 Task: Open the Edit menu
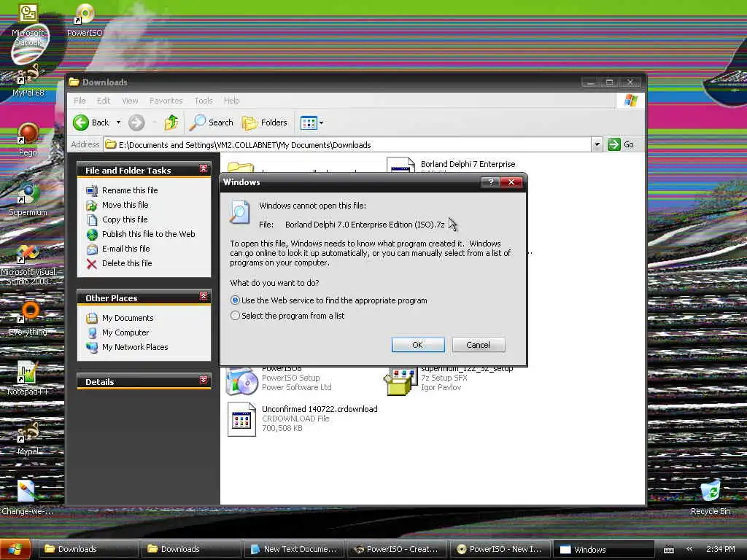coord(104,101)
